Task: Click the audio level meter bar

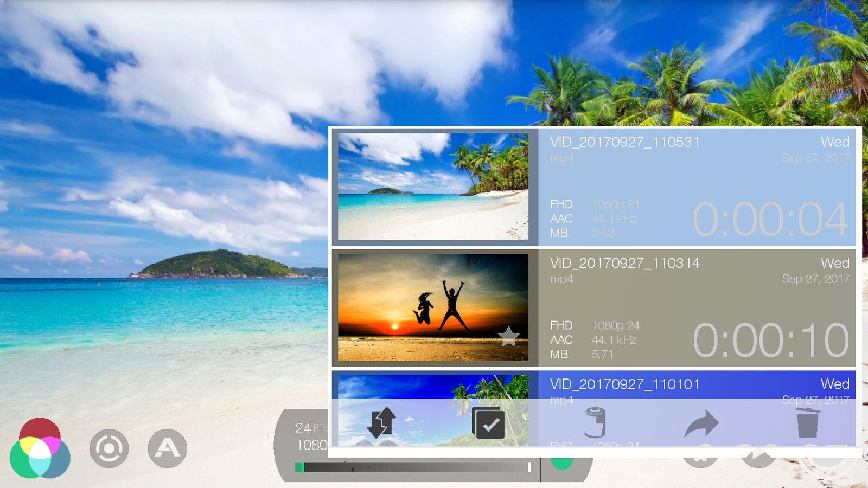Action: 413,467
